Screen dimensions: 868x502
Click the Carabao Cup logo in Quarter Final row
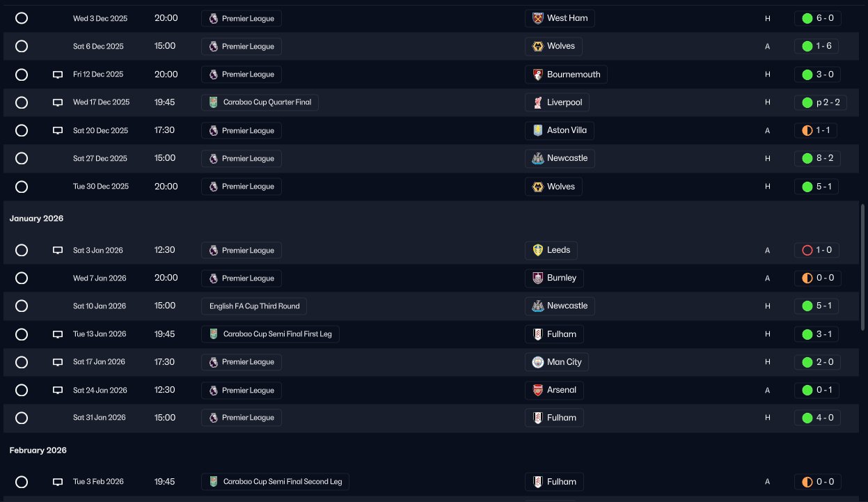(213, 102)
